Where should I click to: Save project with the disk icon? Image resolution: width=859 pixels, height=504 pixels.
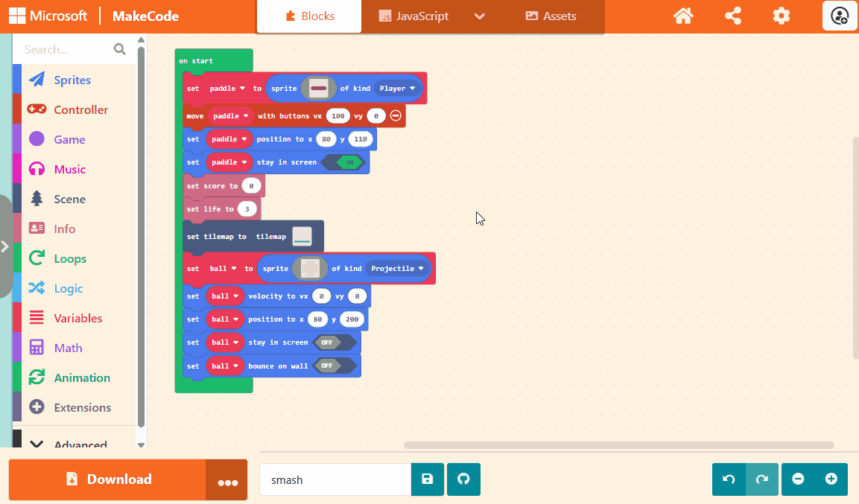coord(428,479)
